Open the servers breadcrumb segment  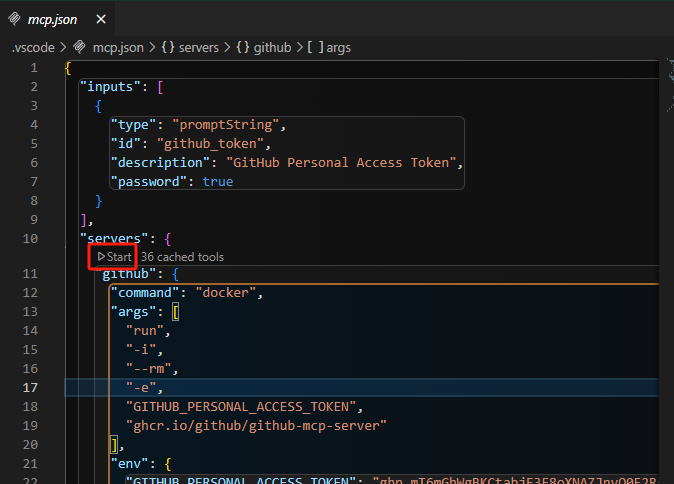199,47
